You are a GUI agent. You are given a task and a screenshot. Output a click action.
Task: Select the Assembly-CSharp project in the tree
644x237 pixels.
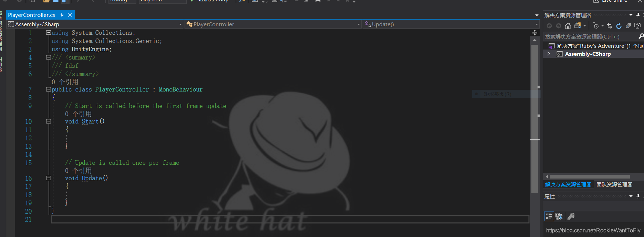[x=588, y=54]
